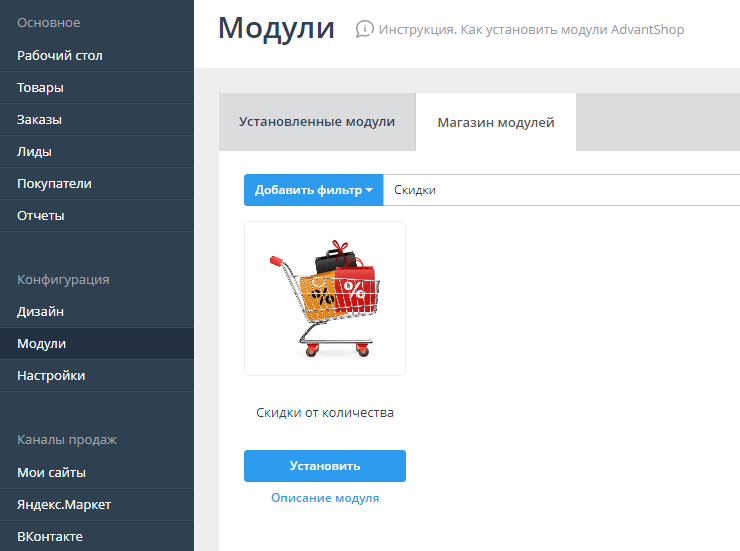Viewport: 740px width, 551px height.
Task: Open the Товары section
Action: pos(41,88)
